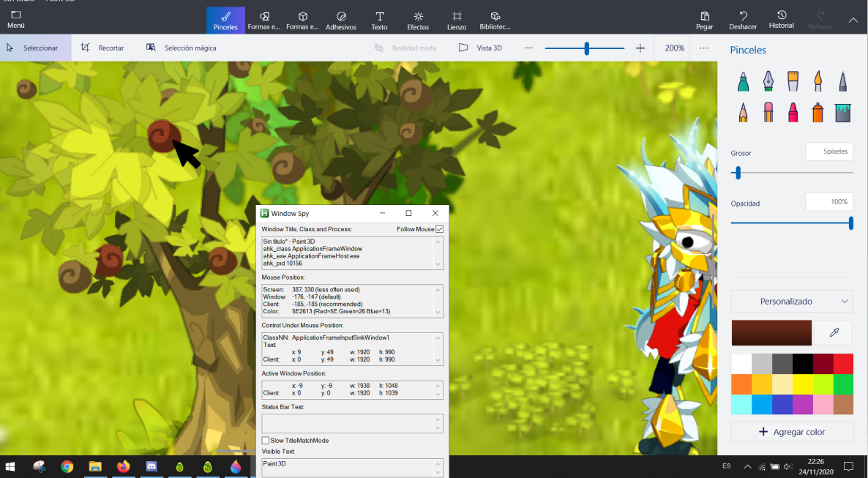
Task: Open File Explorer from the taskbar
Action: pos(95,466)
